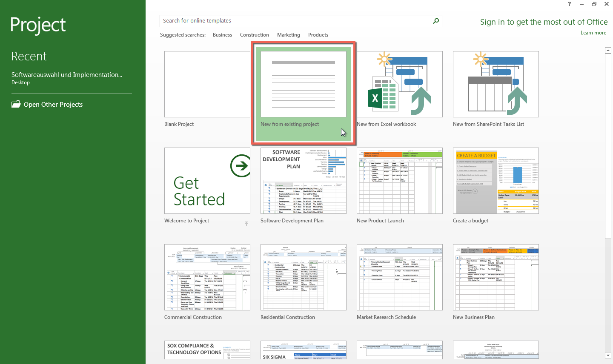Open the search magnifier in the template search bar
The width and height of the screenshot is (613, 364).
tap(435, 20)
